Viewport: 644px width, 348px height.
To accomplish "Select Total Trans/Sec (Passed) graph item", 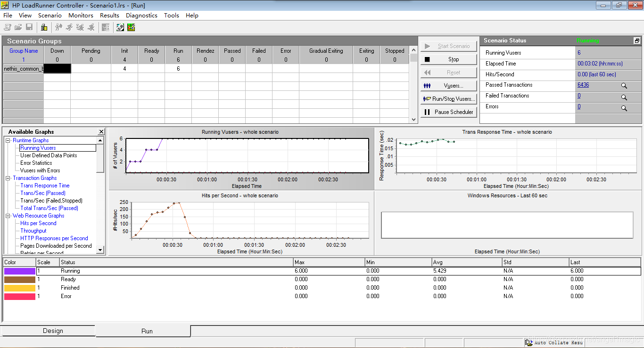I will click(x=50, y=208).
